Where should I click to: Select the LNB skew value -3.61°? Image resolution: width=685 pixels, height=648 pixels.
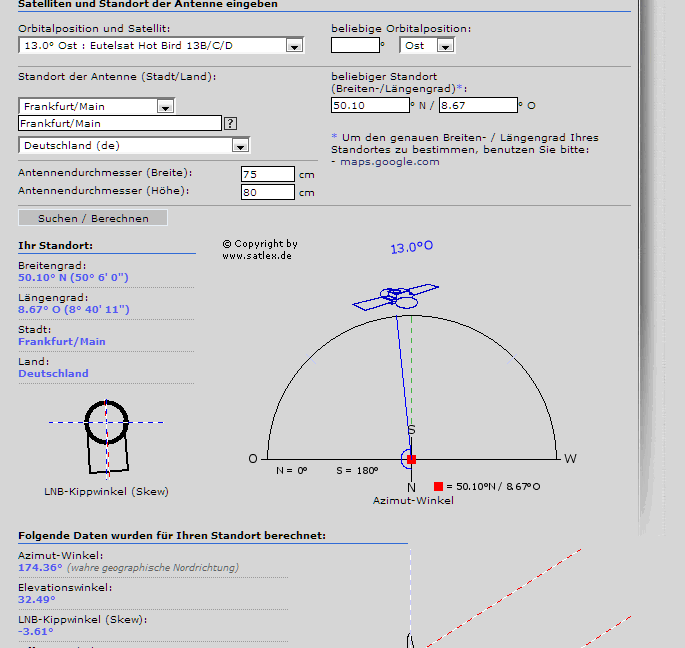36,631
